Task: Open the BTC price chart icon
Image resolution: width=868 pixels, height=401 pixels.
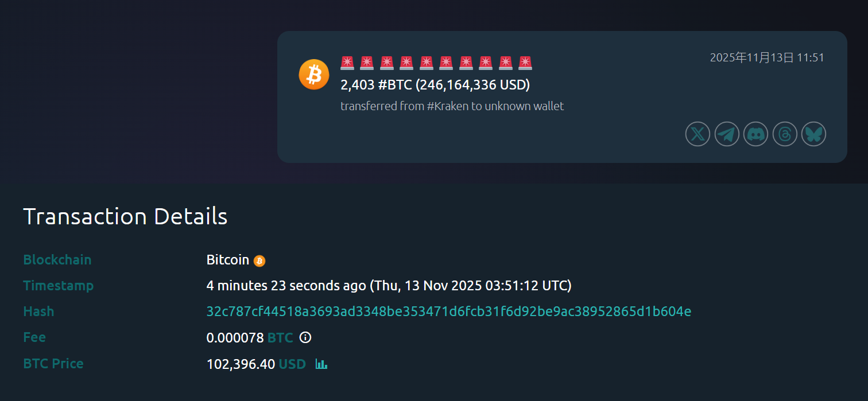Action: click(x=321, y=364)
